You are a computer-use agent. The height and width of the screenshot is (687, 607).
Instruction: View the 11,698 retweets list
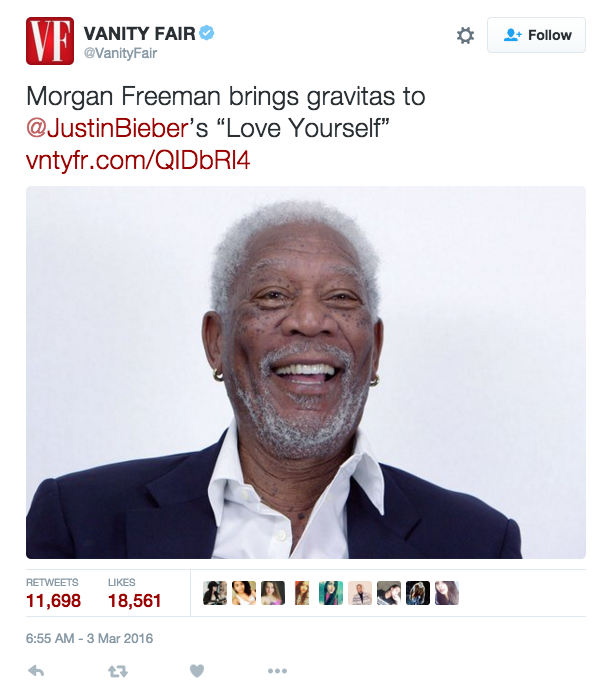(53, 594)
